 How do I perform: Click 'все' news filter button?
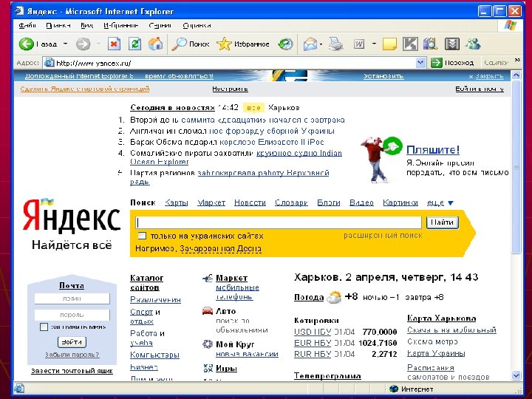(253, 108)
